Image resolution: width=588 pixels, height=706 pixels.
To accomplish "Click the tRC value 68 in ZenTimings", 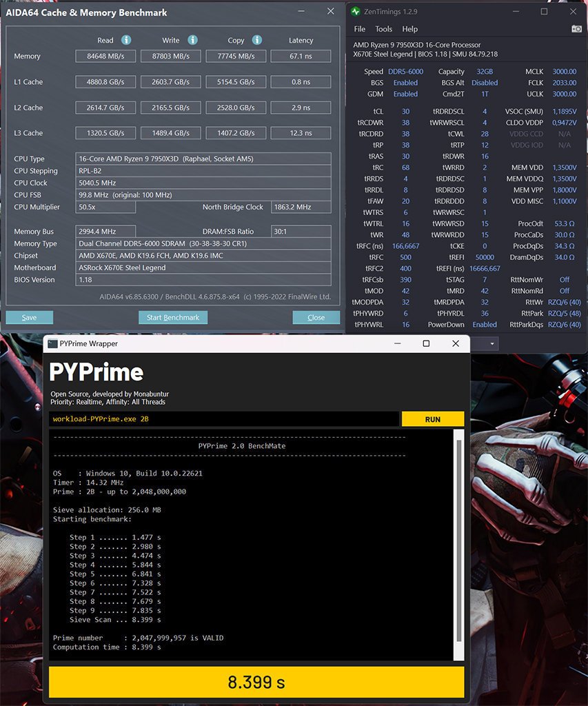I will pyautogui.click(x=405, y=168).
